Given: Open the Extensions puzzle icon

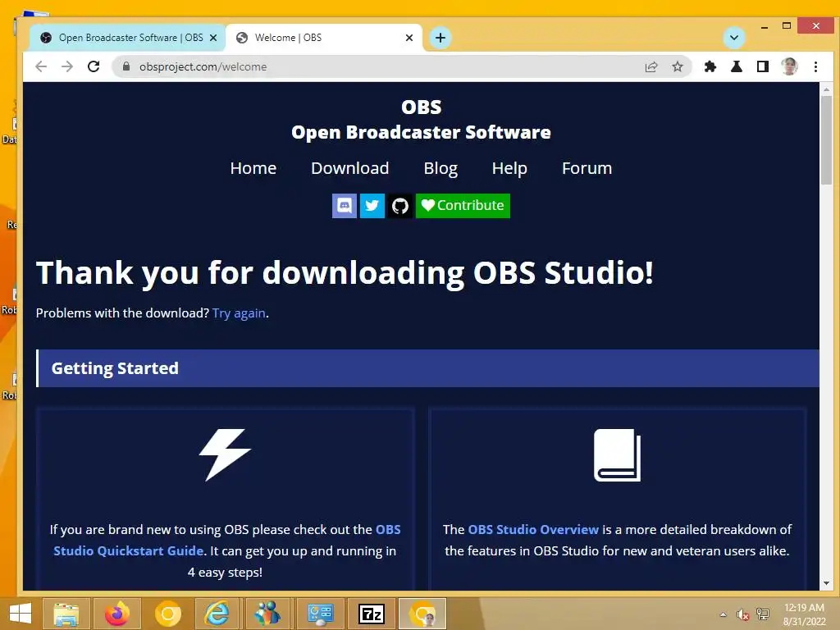Looking at the screenshot, I should pos(710,66).
